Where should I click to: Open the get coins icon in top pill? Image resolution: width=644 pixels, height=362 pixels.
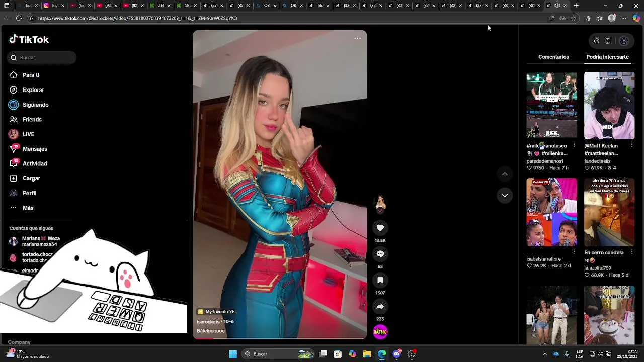click(597, 41)
